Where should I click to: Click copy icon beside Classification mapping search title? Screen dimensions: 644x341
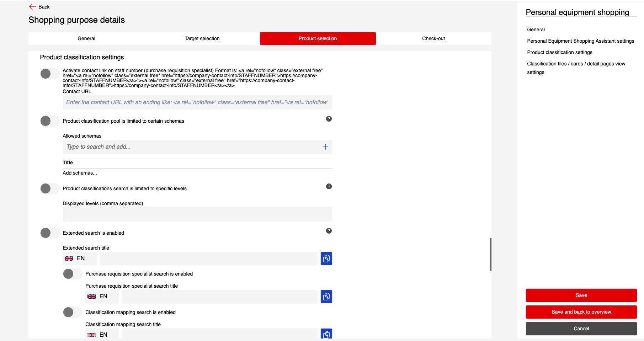(326, 334)
